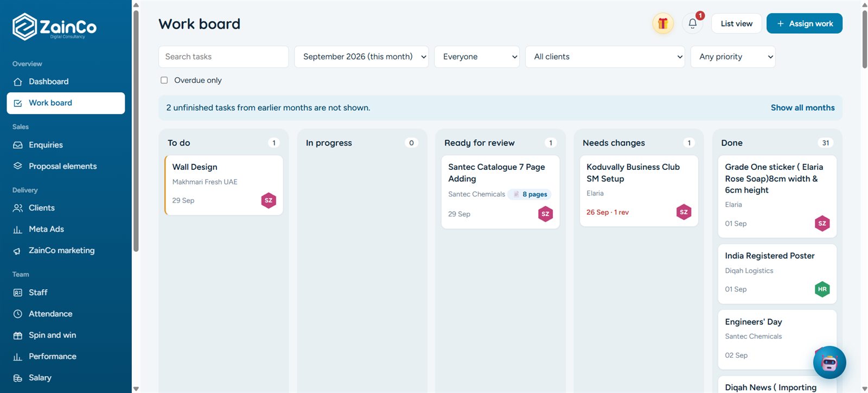Click Show all months link

[802, 107]
